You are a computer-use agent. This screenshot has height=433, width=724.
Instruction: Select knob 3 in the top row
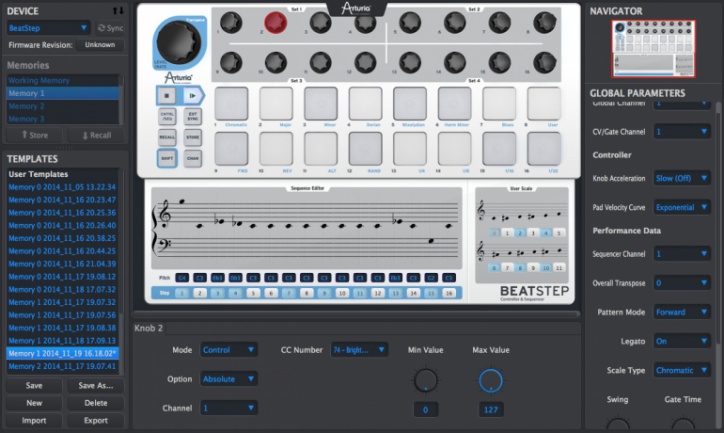click(320, 23)
